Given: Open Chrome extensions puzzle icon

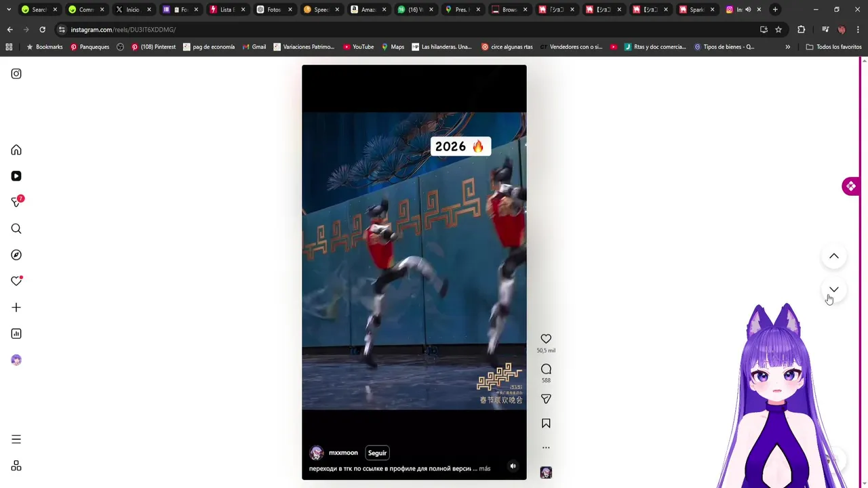Looking at the screenshot, I should (801, 30).
